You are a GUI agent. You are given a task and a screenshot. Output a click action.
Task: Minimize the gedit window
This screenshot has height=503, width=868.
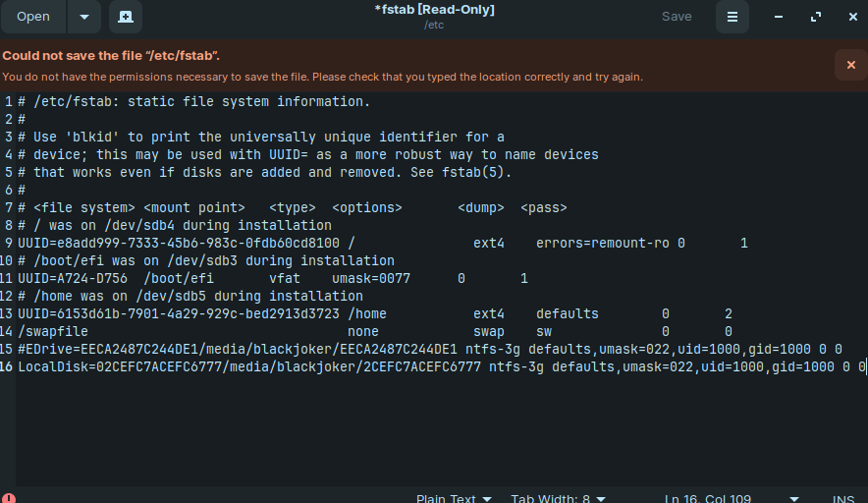tap(779, 17)
